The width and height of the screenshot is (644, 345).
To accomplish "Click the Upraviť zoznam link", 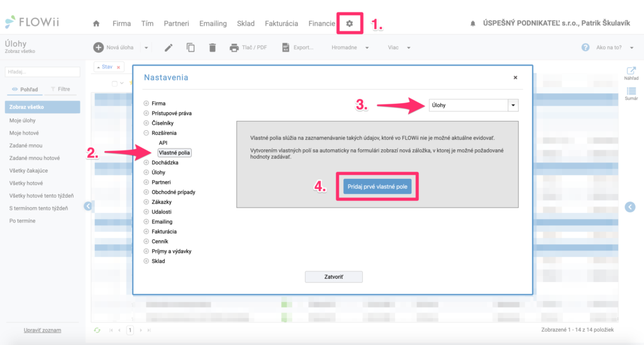I will (x=42, y=330).
